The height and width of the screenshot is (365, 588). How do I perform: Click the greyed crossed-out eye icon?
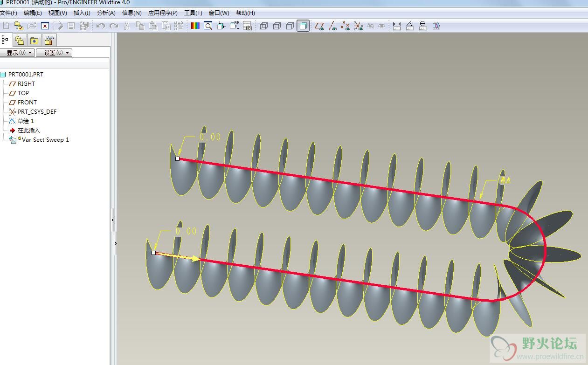[x=371, y=26]
